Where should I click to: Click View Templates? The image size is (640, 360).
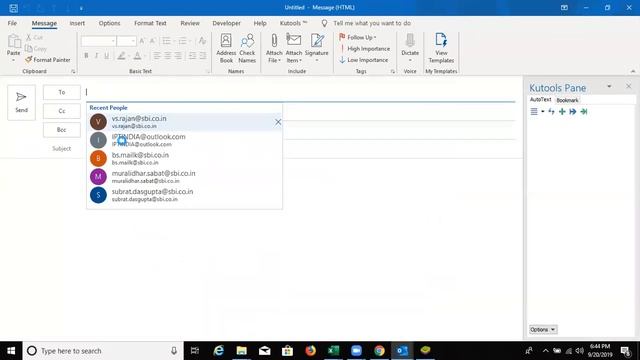(x=441, y=49)
